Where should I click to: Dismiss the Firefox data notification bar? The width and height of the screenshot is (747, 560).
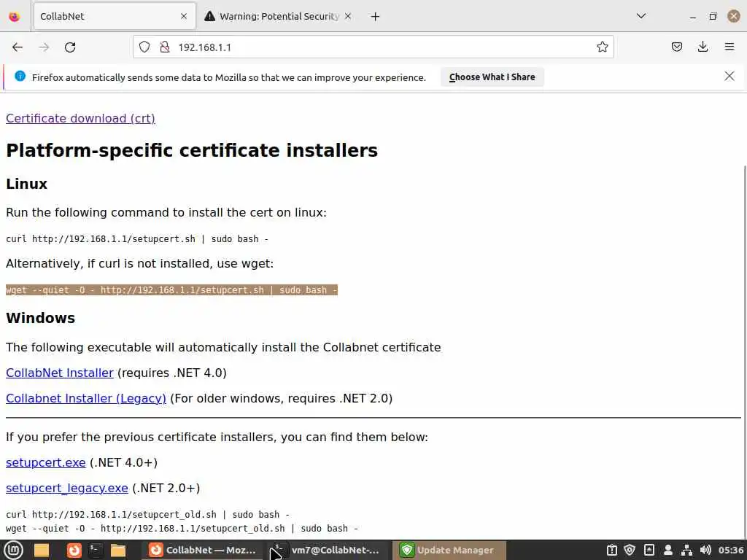click(x=729, y=76)
